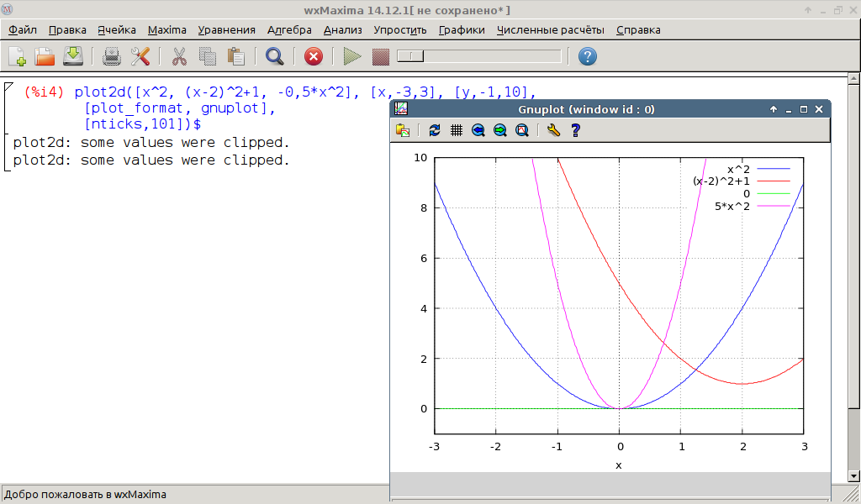861x504 pixels.
Task: Open the Файл menu
Action: click(23, 29)
